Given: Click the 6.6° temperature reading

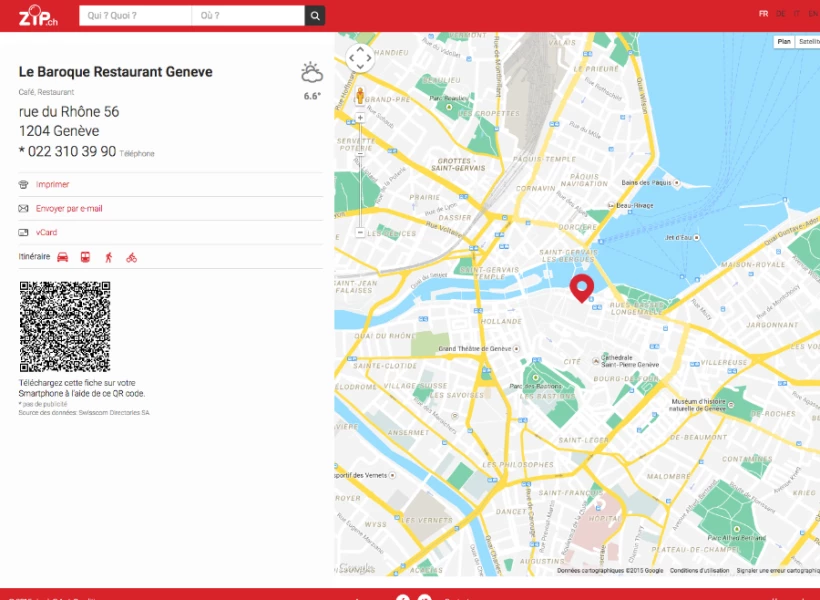Looking at the screenshot, I should point(312,96).
